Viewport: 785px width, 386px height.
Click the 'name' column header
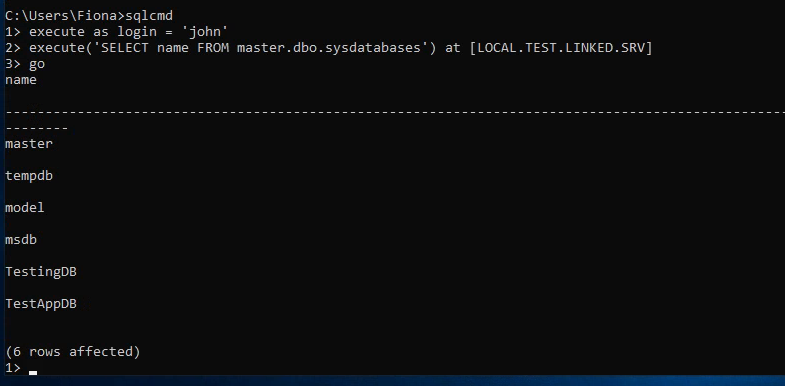coord(21,80)
